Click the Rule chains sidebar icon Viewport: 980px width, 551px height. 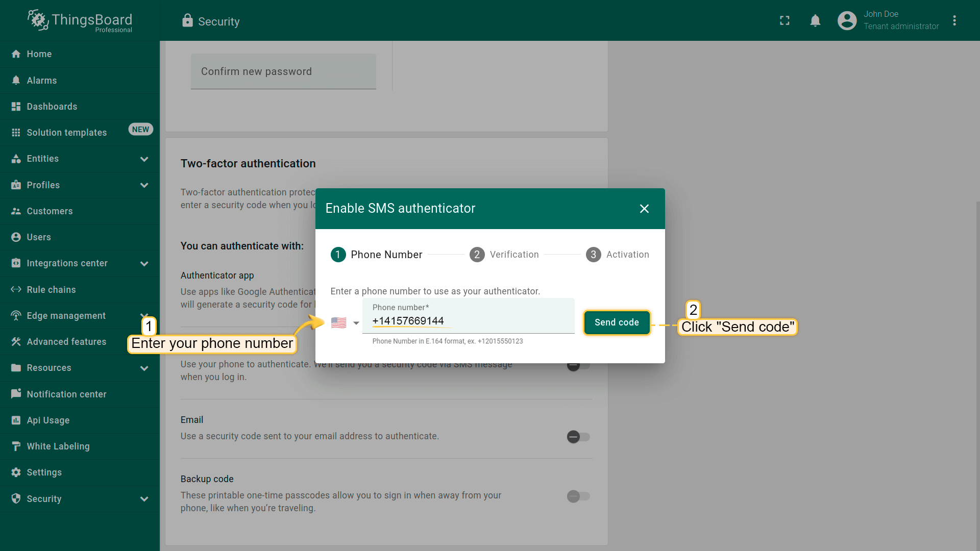(16, 289)
